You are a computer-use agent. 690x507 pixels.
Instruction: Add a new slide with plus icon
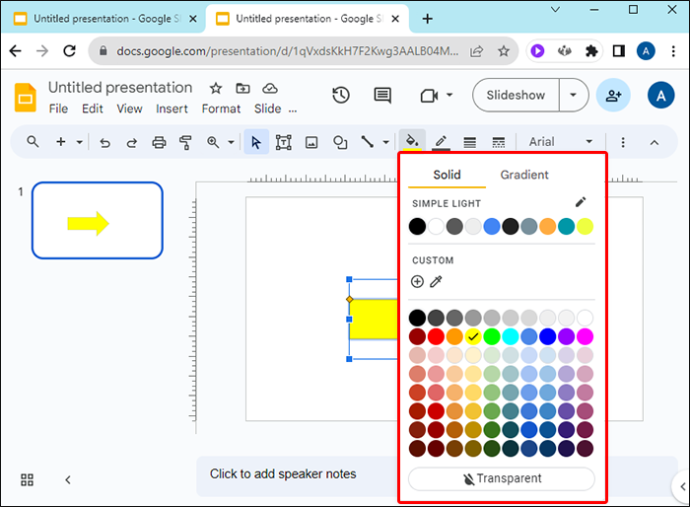(x=61, y=142)
